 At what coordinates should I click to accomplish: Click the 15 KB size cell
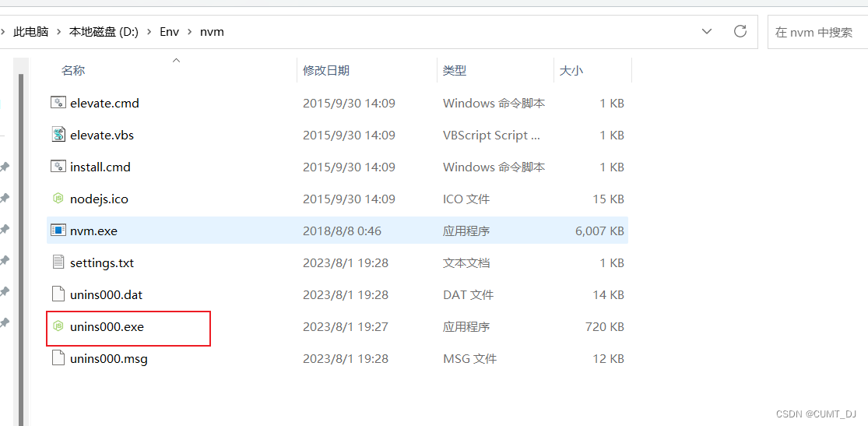pos(608,199)
